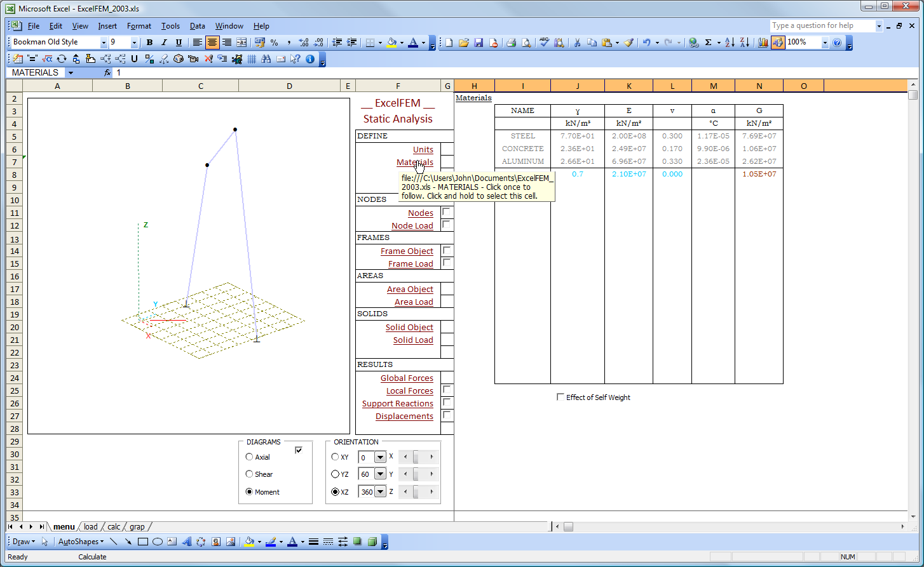Save the workbook with floppy icon
This screenshot has height=567, width=924.
tap(479, 43)
